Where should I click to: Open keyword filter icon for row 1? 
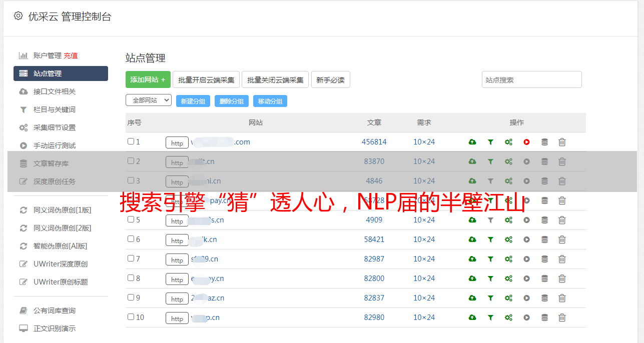point(490,142)
